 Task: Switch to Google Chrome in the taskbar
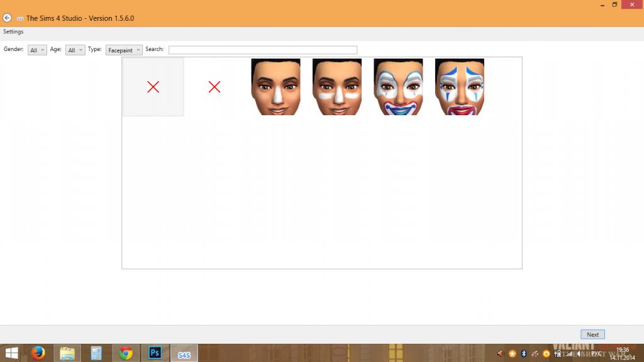[x=126, y=353]
